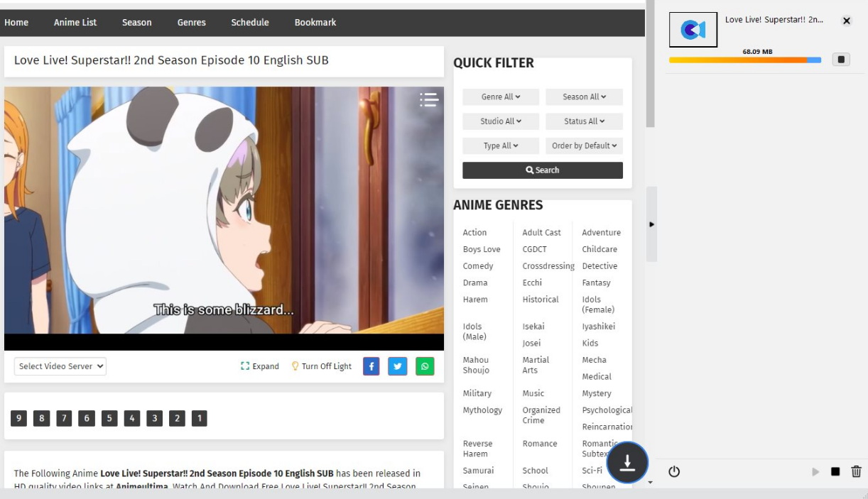
Task: Toggle Turn Off Light mode
Action: [322, 366]
